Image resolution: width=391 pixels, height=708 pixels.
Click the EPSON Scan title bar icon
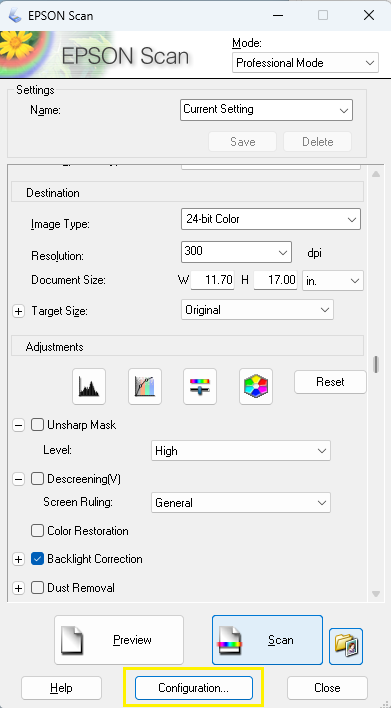15,15
